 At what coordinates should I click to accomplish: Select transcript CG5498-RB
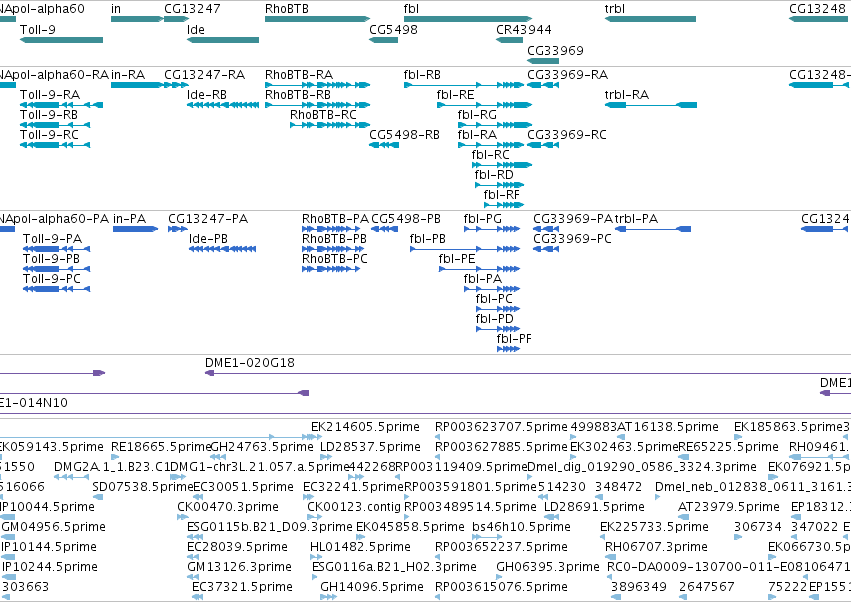pyautogui.click(x=384, y=145)
